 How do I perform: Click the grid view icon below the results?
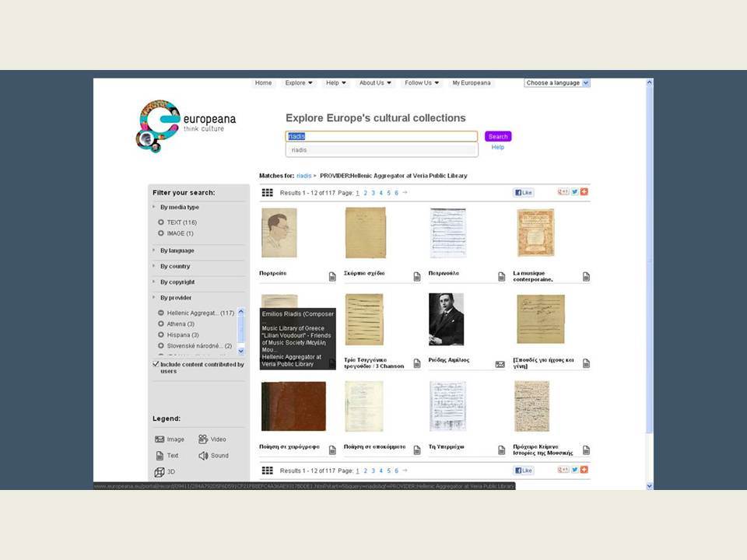click(267, 471)
